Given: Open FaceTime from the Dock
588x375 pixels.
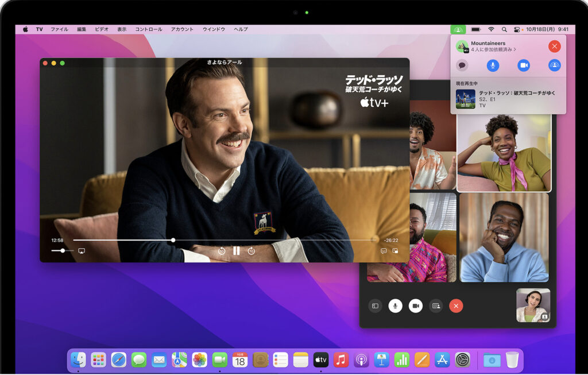Looking at the screenshot, I should (220, 360).
